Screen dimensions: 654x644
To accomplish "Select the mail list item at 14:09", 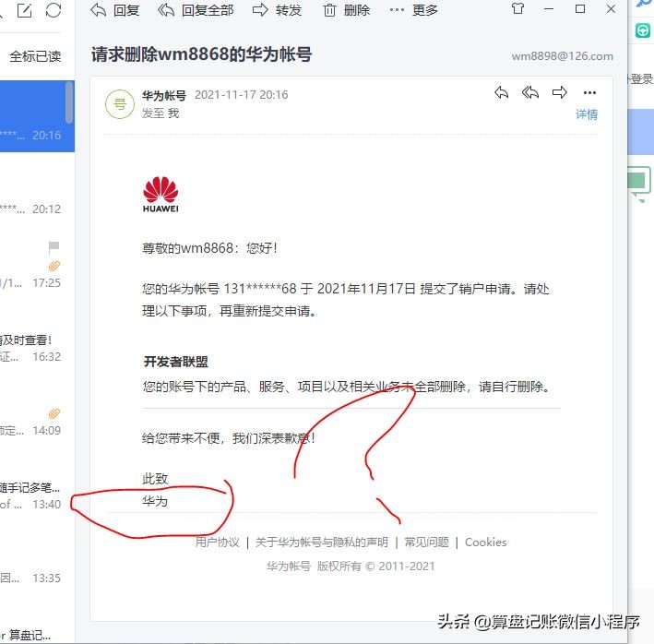I will click(37, 411).
